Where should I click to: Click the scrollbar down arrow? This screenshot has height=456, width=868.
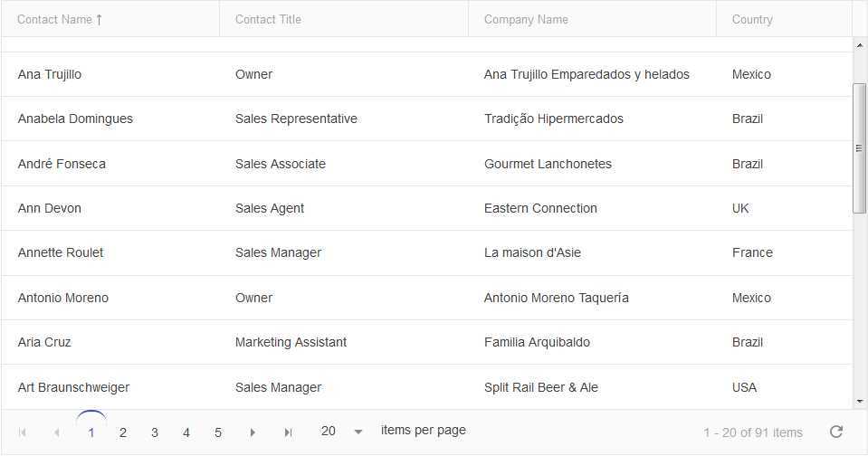859,402
